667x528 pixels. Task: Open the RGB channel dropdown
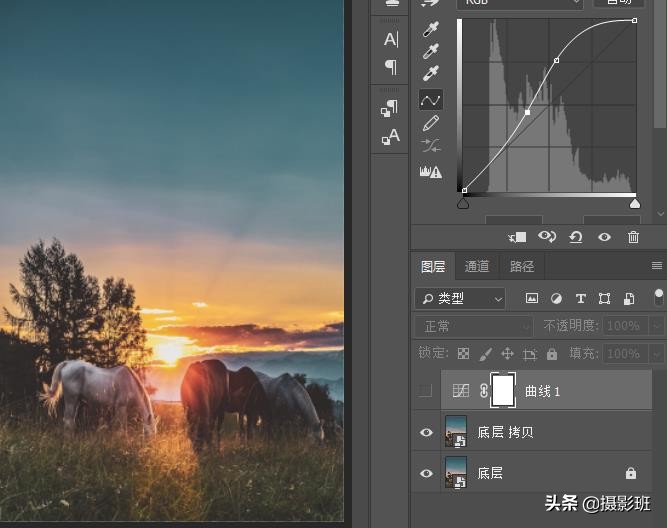[x=520, y=3]
